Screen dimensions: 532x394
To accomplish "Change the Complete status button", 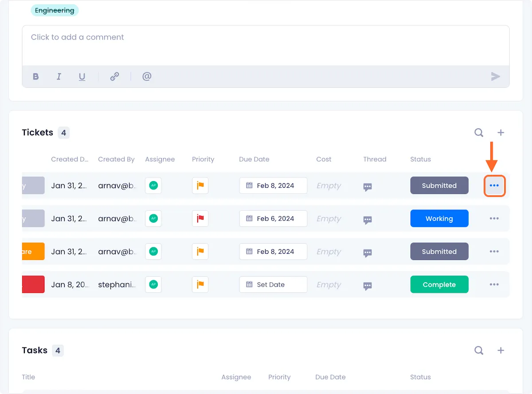I will 439,284.
